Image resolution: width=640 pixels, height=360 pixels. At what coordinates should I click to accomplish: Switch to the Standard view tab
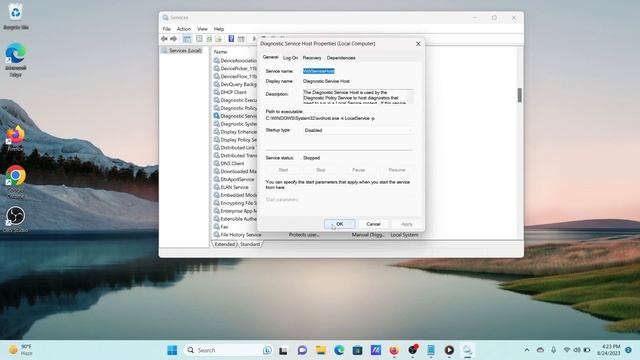click(250, 244)
